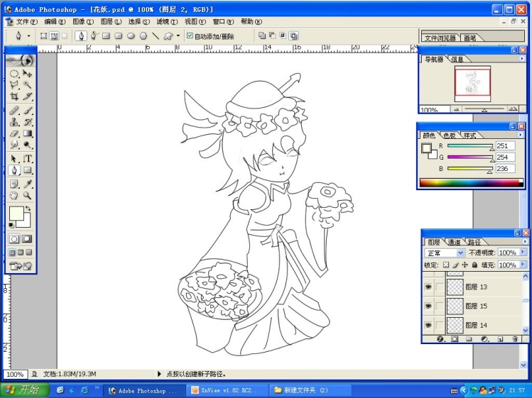Select the Pen tool in the toolbox

pyautogui.click(x=14, y=170)
